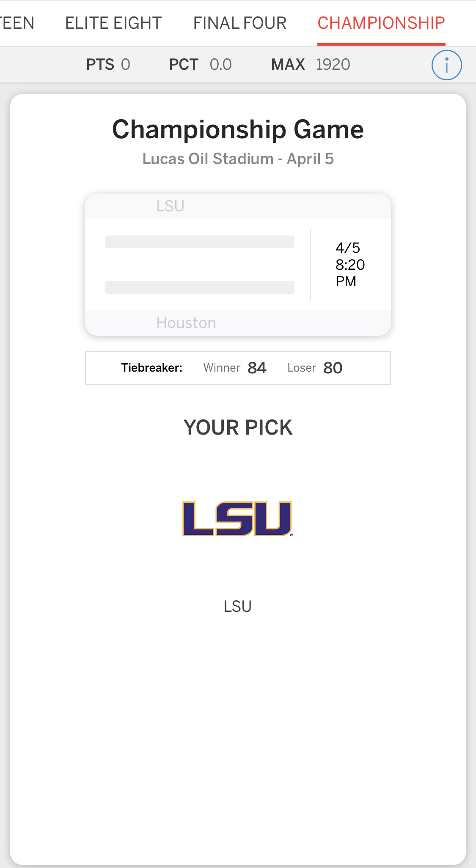Click the PCT percentile stat

click(x=200, y=65)
